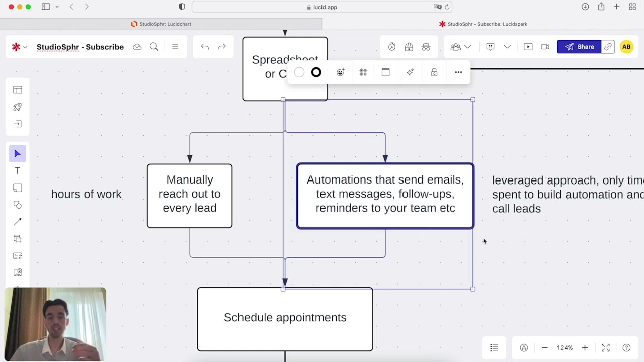
Task: Redo the last action
Action: (222, 47)
